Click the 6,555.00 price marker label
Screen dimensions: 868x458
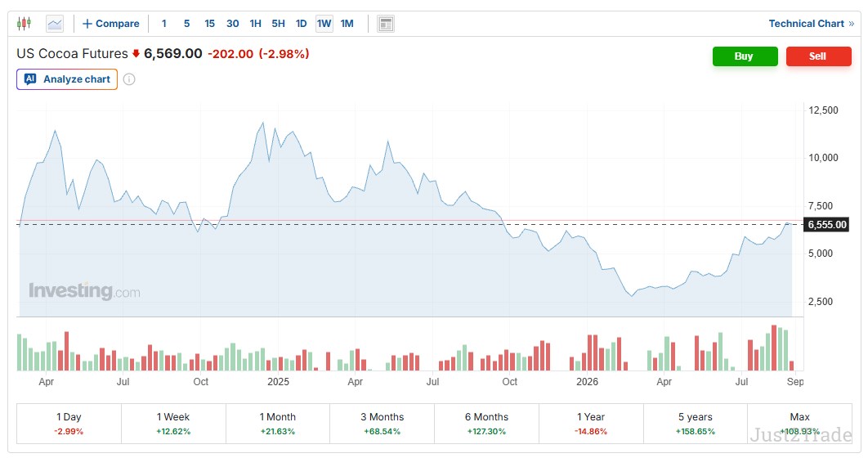point(826,225)
